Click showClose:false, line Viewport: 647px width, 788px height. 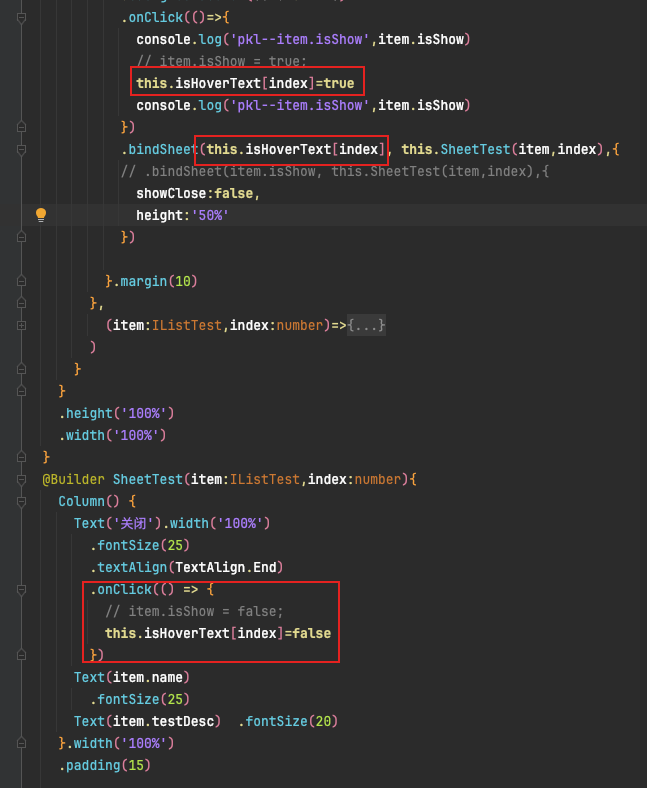(198, 193)
